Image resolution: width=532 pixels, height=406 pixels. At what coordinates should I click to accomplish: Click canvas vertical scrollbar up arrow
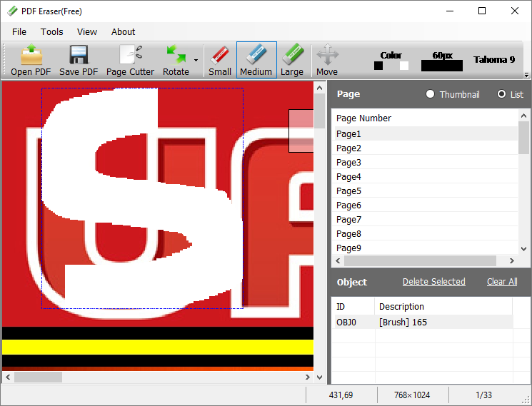[319, 88]
